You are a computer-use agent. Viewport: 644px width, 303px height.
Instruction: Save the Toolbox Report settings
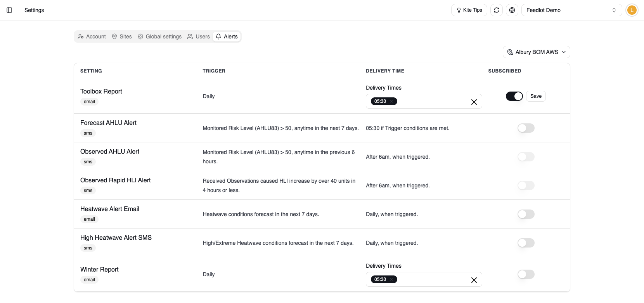536,96
